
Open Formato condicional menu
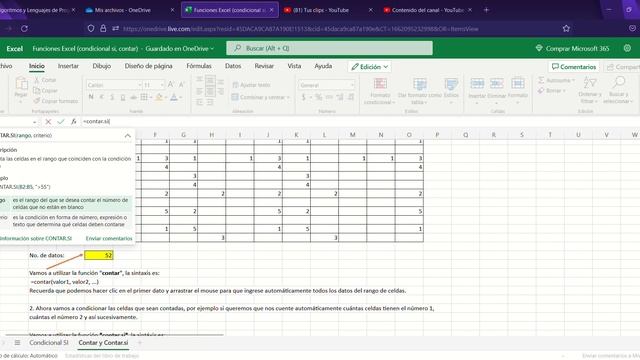click(380, 91)
